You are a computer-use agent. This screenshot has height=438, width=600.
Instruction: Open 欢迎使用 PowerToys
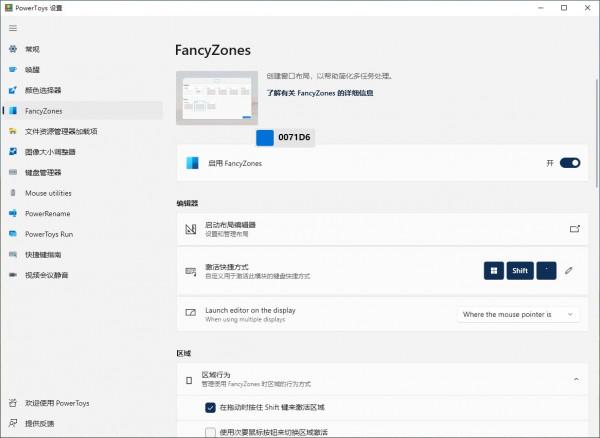coord(82,403)
